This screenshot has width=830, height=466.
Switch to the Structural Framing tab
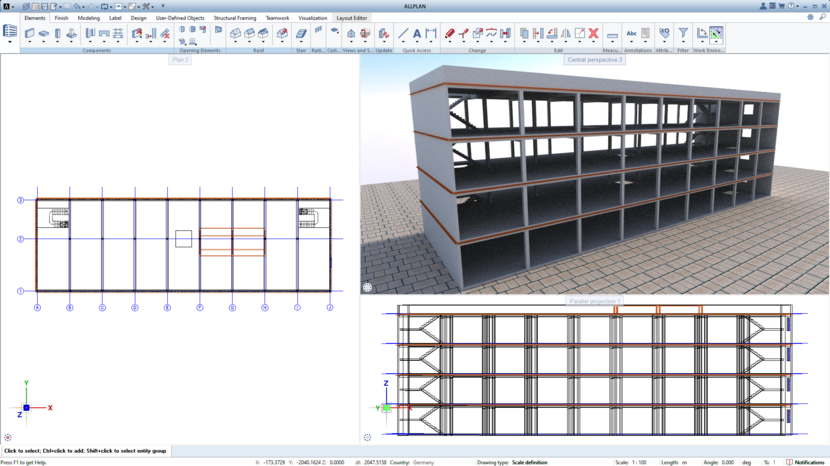[x=235, y=18]
